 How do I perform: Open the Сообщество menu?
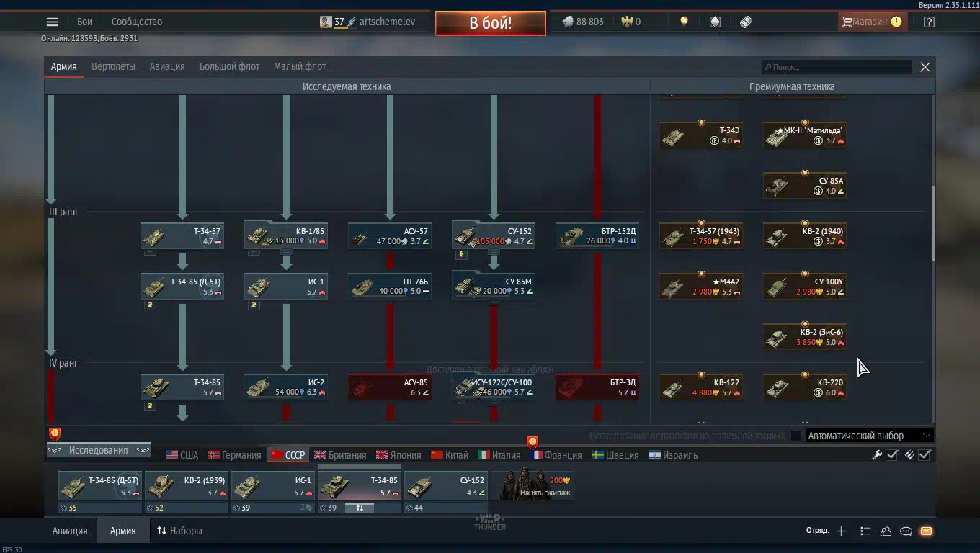click(x=137, y=22)
